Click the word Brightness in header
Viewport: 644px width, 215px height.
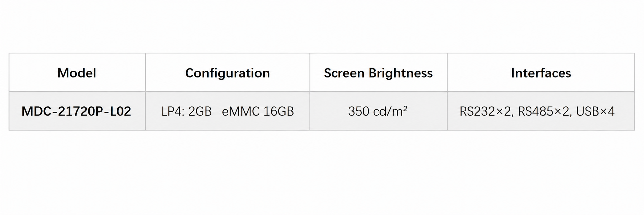[x=401, y=73]
